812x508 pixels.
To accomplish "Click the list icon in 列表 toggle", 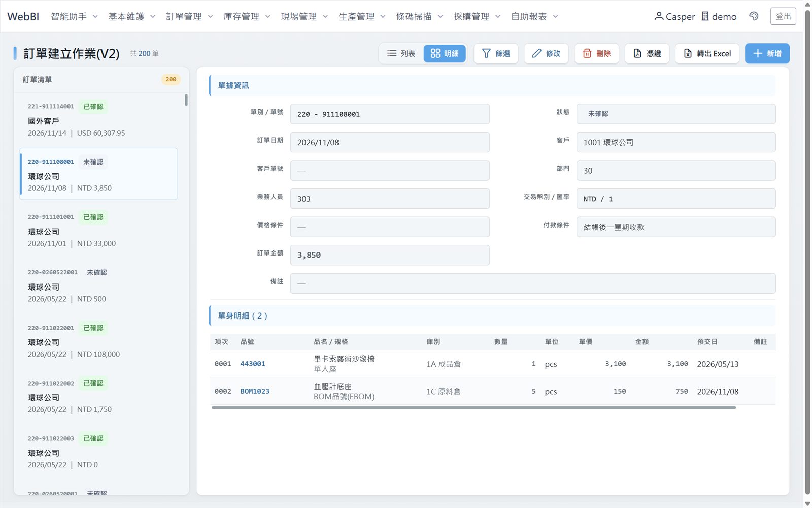I will pos(392,53).
